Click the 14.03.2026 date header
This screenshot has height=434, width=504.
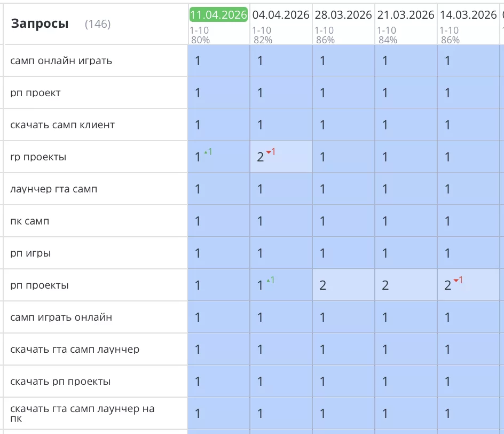coord(468,15)
